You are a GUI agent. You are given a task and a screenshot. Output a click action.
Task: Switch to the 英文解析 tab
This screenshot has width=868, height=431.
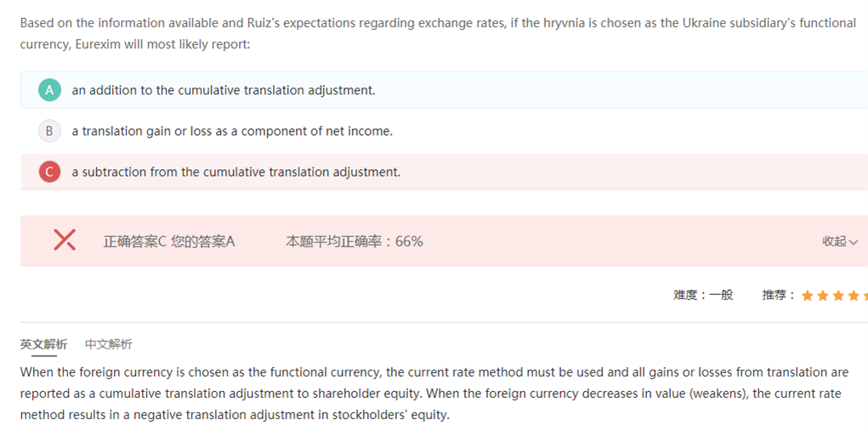point(43,344)
